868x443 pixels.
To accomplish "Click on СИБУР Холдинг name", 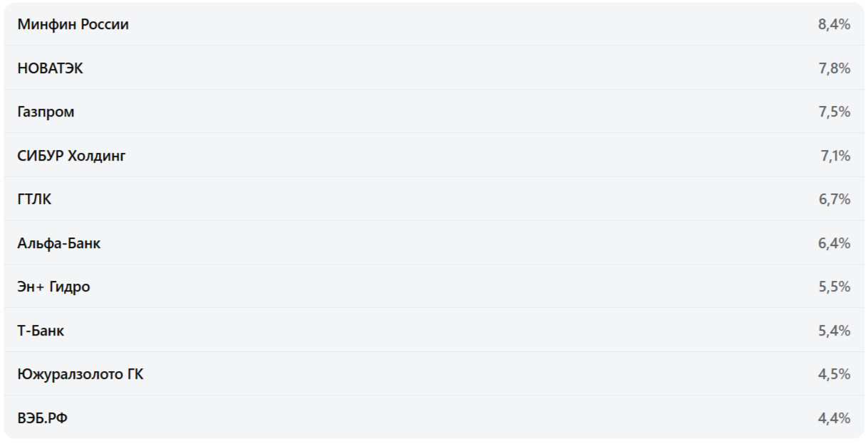I will pyautogui.click(x=71, y=156).
